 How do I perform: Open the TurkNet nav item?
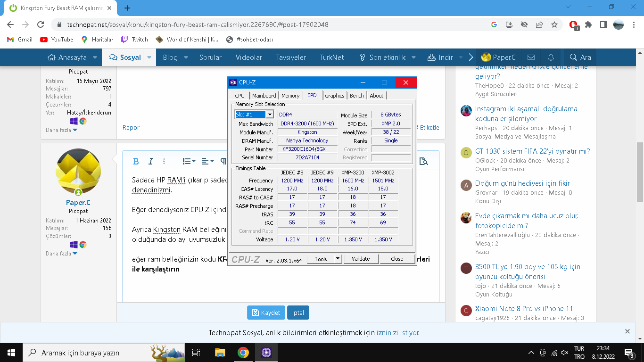pos(332,58)
